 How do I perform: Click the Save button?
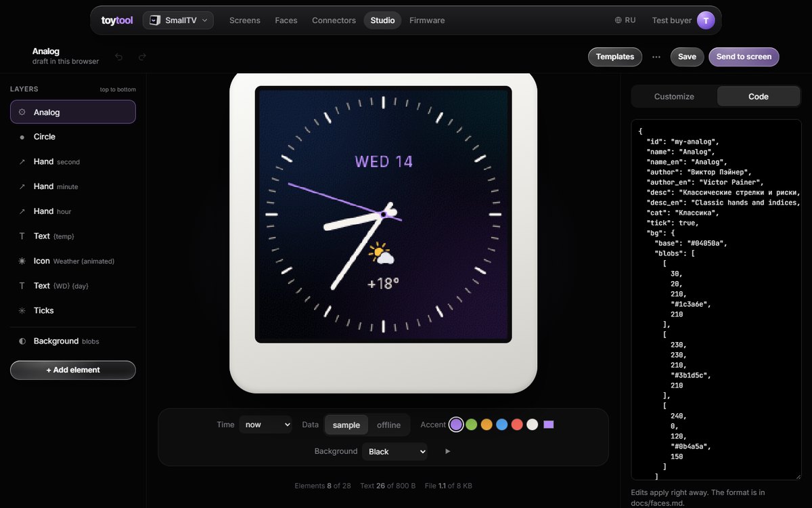pos(687,57)
